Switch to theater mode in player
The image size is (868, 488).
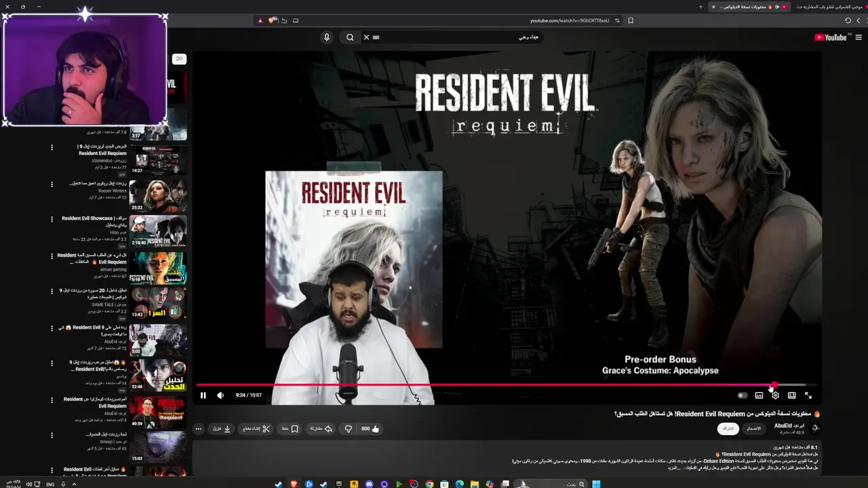pos(791,395)
